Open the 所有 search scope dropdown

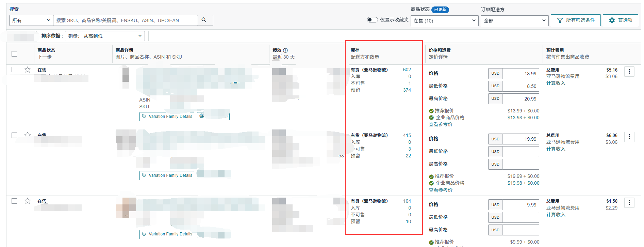(31, 20)
